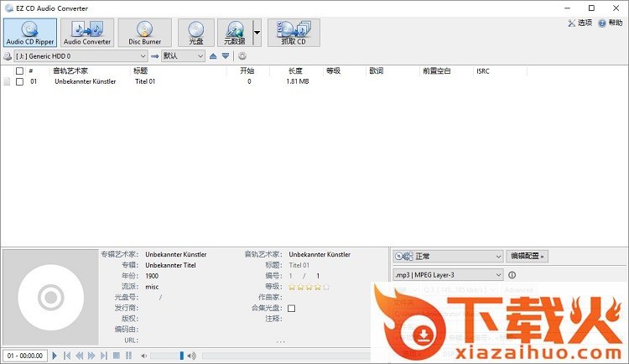Click the loud volume speaker icon
The image size is (629, 364).
192,356
